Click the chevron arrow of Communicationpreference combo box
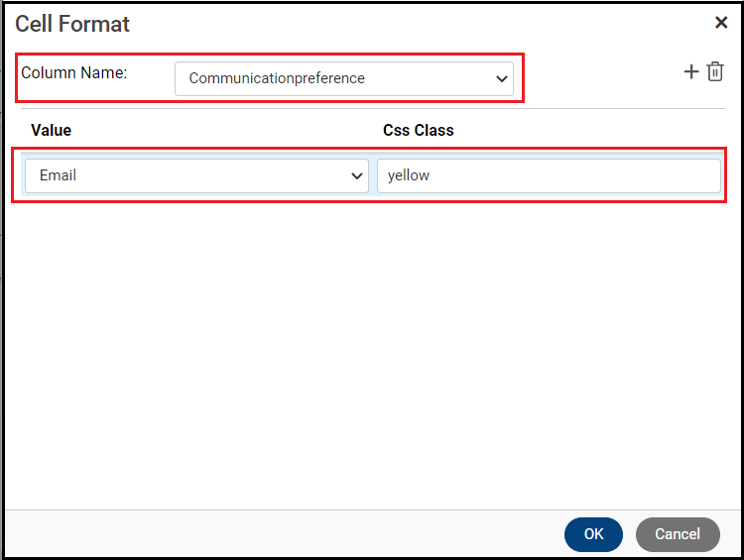 [x=502, y=78]
